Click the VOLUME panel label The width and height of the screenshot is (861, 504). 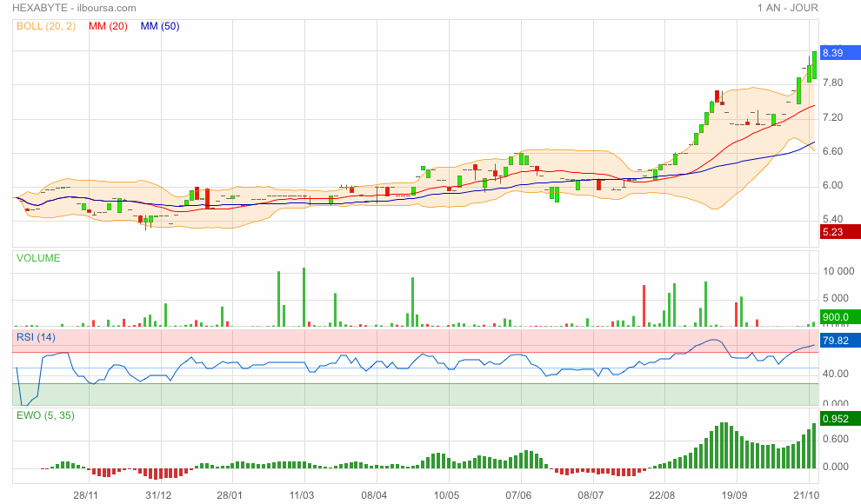coord(38,258)
